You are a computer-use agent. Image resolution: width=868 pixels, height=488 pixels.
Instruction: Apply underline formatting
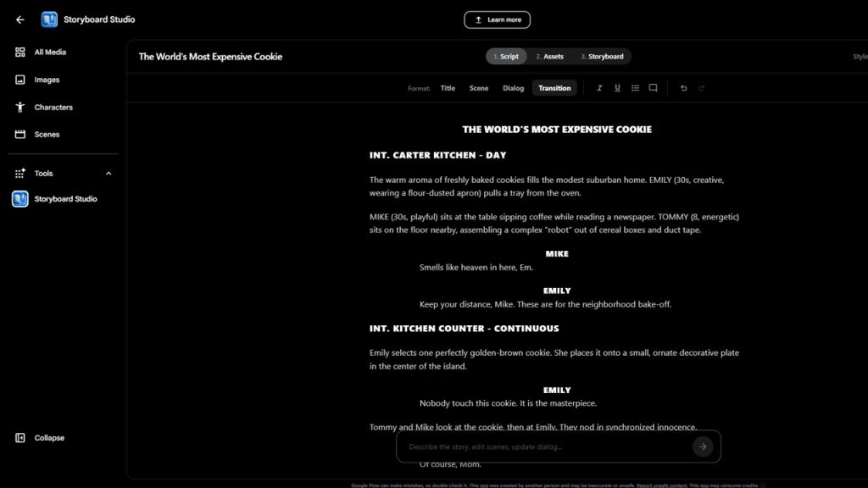point(617,88)
